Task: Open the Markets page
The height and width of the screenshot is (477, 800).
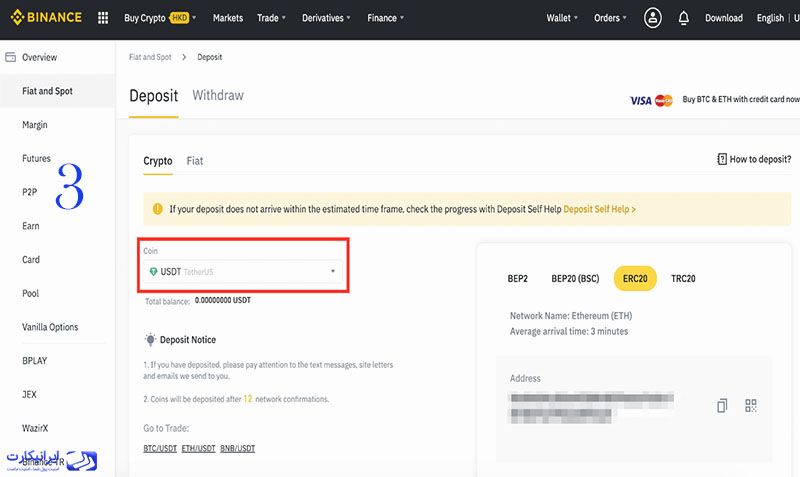Action: pyautogui.click(x=228, y=18)
